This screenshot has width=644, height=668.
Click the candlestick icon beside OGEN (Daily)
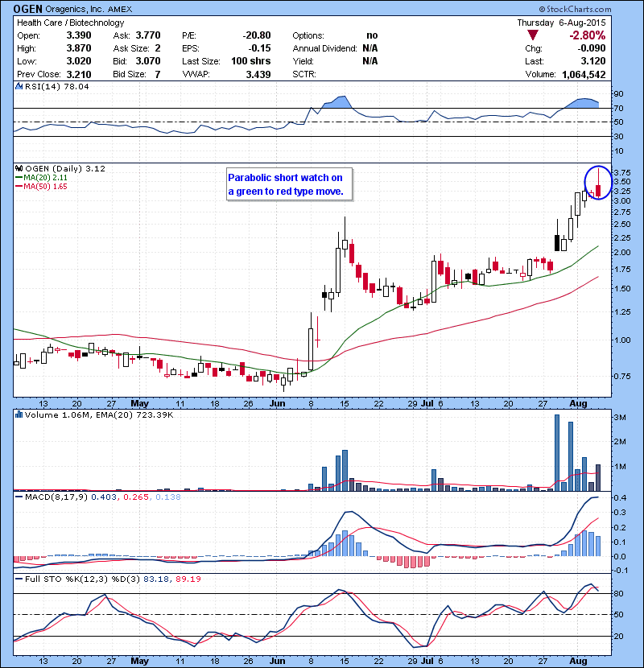19,169
